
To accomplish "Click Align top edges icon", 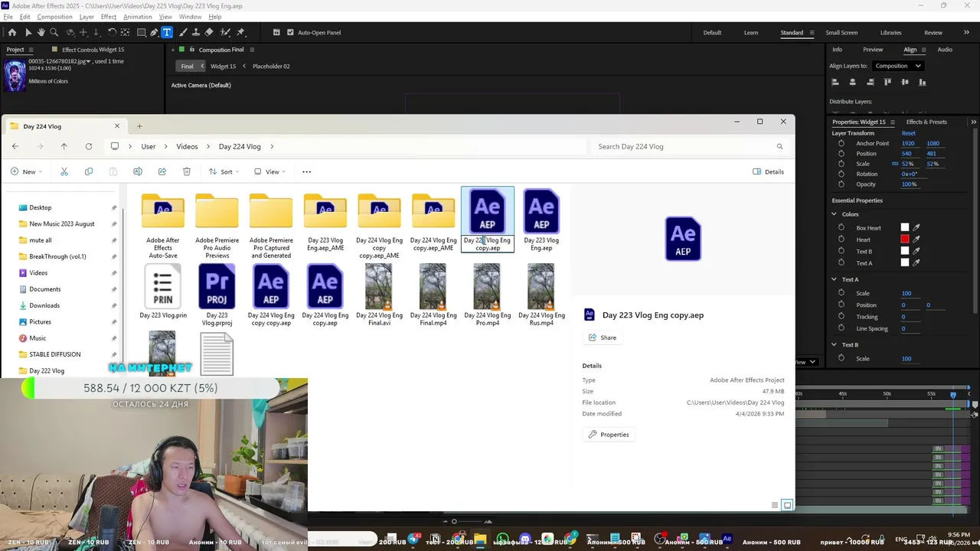I will pyautogui.click(x=888, y=82).
